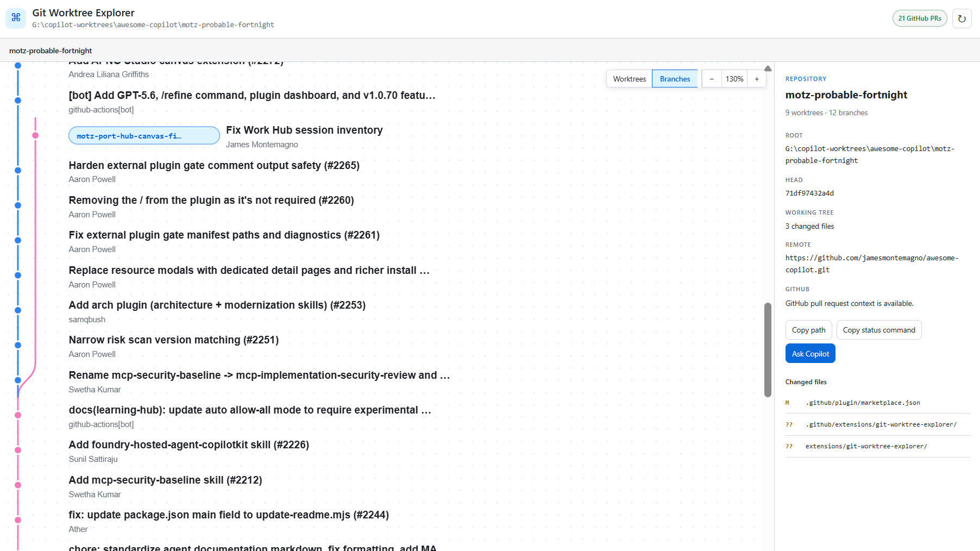Click the remote URL for awesome-copilot.git
980x551 pixels.
pyautogui.click(x=872, y=264)
